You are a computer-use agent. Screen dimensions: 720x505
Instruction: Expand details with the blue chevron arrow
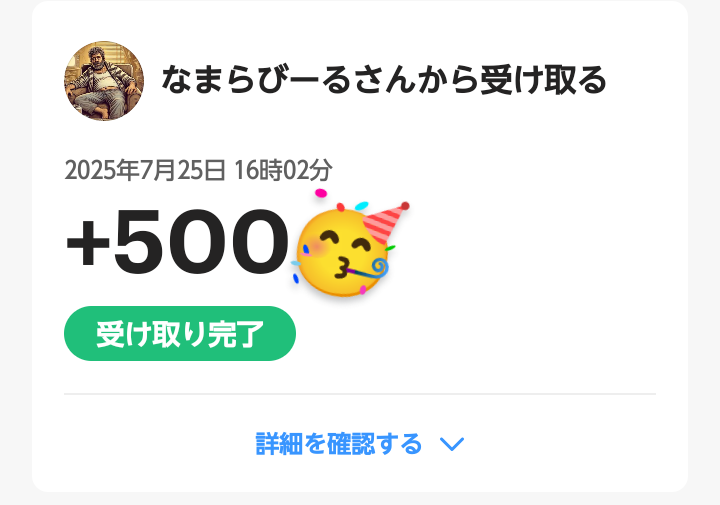pyautogui.click(x=452, y=444)
